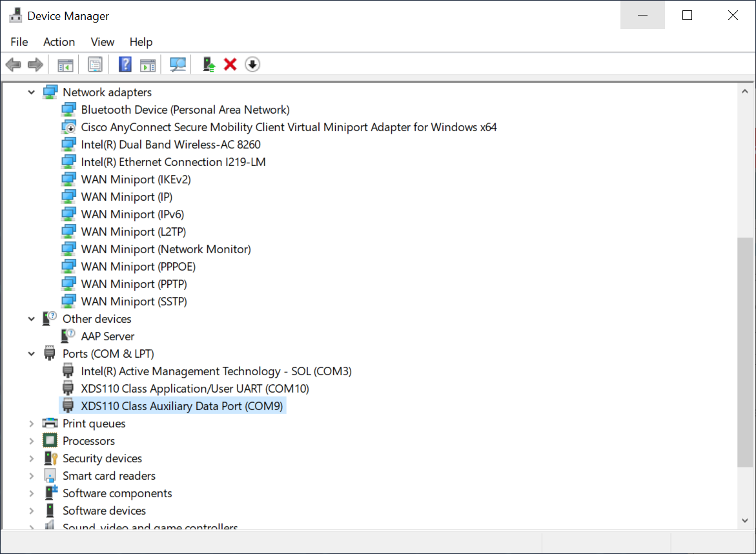Open the Action menu
The image size is (756, 554).
59,42
